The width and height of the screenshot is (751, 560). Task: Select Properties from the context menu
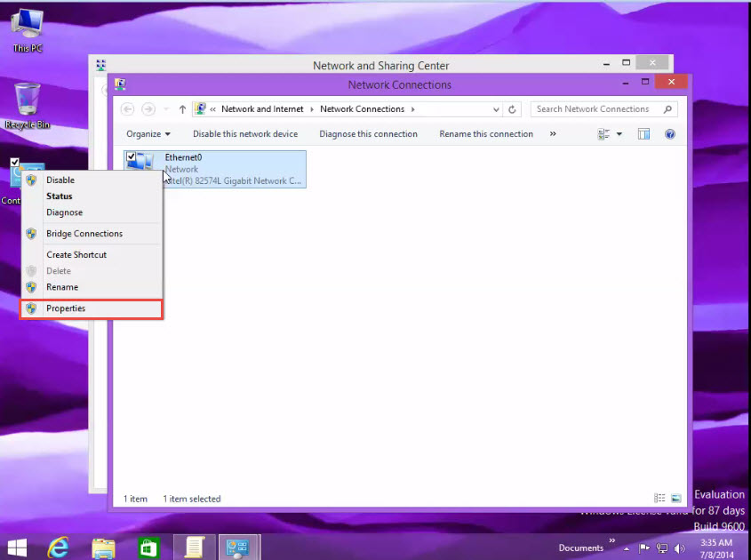coord(67,308)
